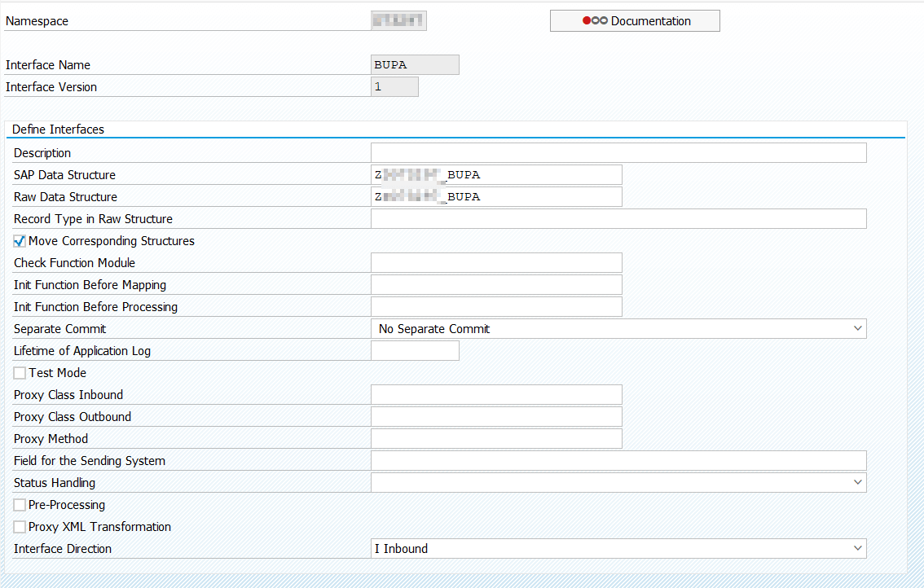Open the Documentation
Viewport: 924px width, 588px height.
click(635, 20)
